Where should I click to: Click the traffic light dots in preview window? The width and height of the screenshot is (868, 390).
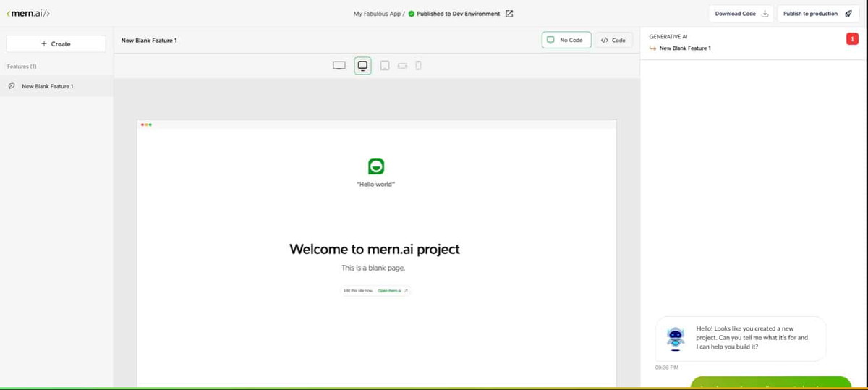click(147, 124)
